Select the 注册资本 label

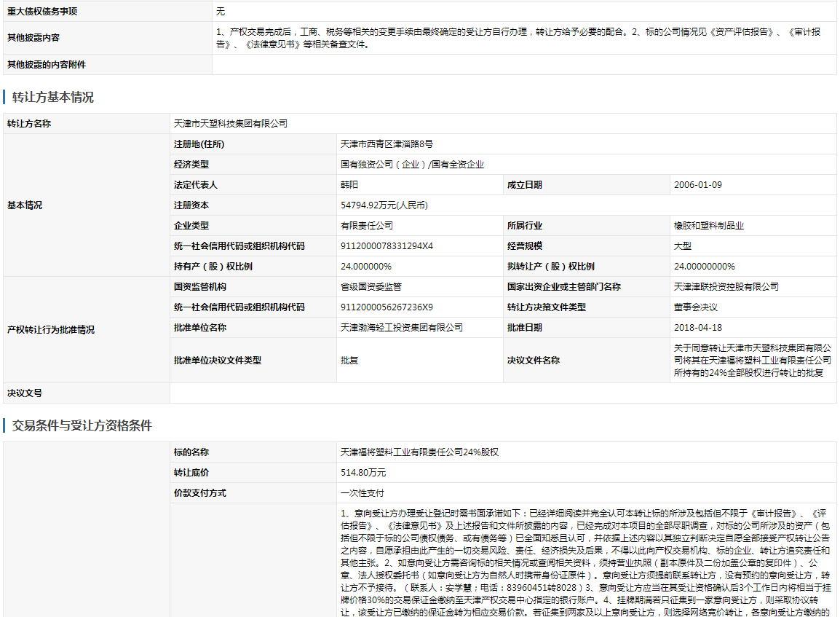tap(191, 205)
